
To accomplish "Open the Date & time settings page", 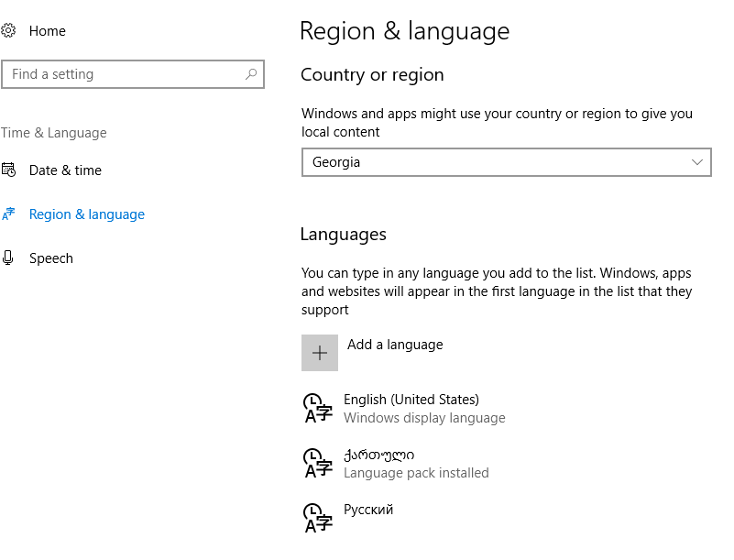I will click(65, 170).
